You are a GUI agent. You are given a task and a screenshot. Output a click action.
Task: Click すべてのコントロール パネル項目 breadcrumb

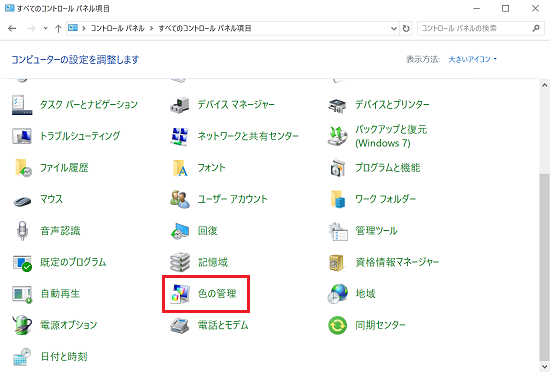205,28
